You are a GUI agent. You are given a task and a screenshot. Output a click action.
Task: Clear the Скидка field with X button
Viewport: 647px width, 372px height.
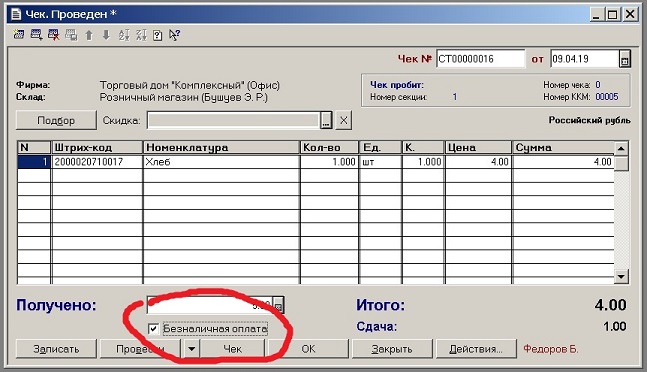pyautogui.click(x=343, y=120)
